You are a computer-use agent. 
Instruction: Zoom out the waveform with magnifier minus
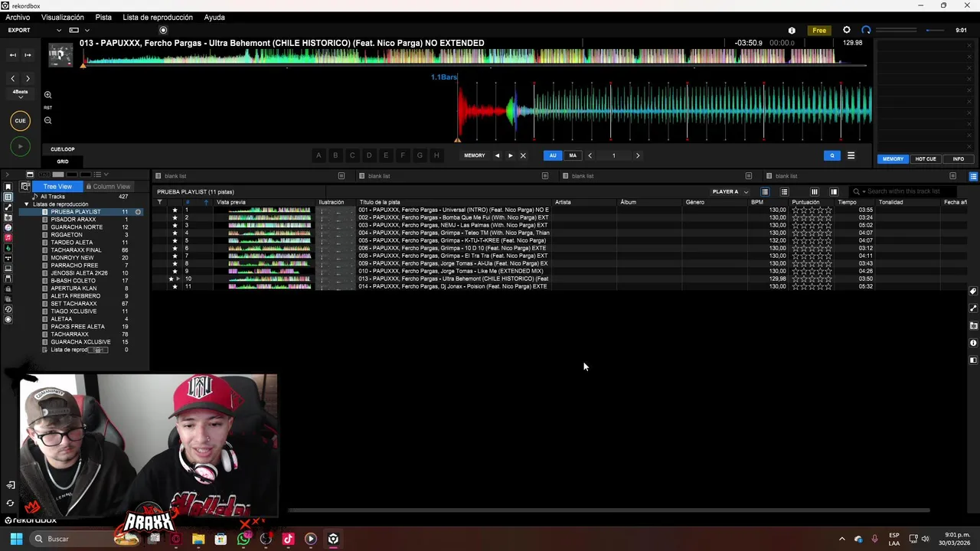click(x=47, y=120)
